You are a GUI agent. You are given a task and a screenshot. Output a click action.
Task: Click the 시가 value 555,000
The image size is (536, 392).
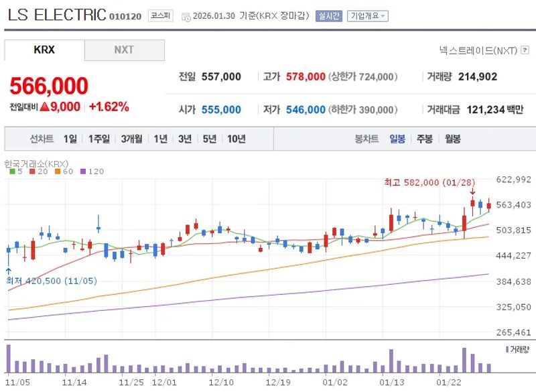(x=221, y=110)
